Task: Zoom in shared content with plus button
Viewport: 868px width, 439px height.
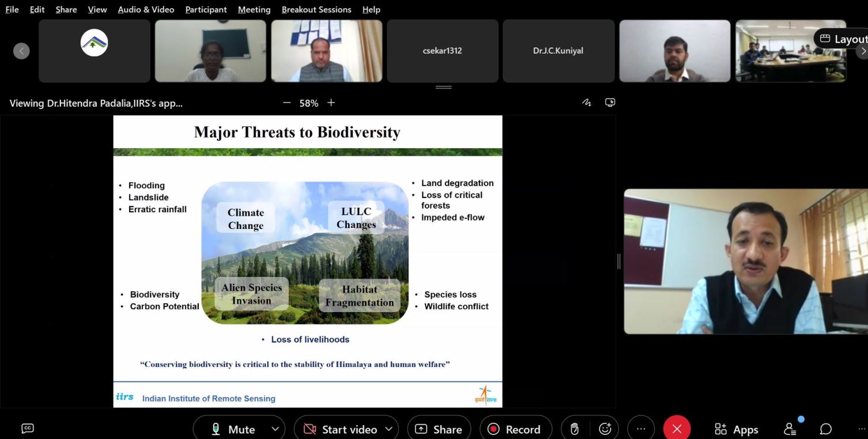Action: click(331, 103)
